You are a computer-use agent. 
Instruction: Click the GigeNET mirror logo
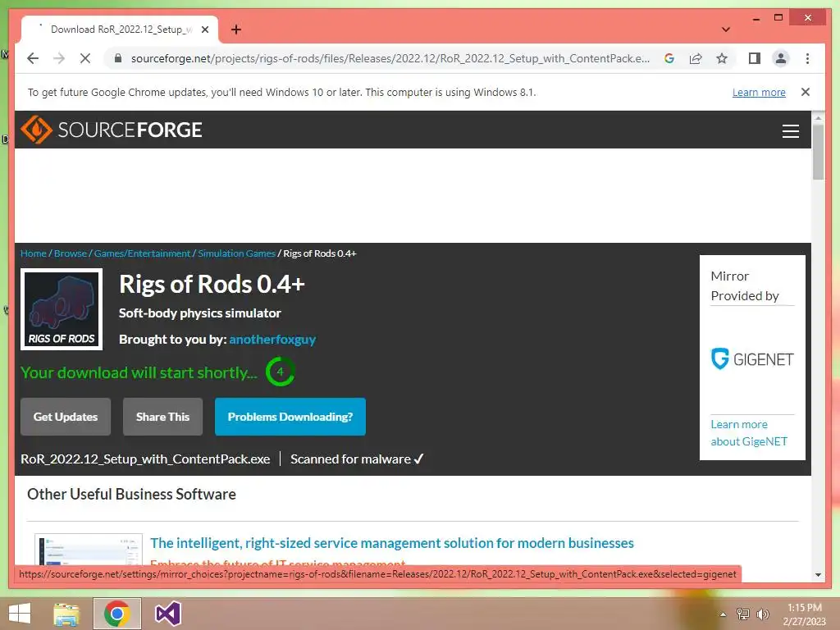click(752, 359)
